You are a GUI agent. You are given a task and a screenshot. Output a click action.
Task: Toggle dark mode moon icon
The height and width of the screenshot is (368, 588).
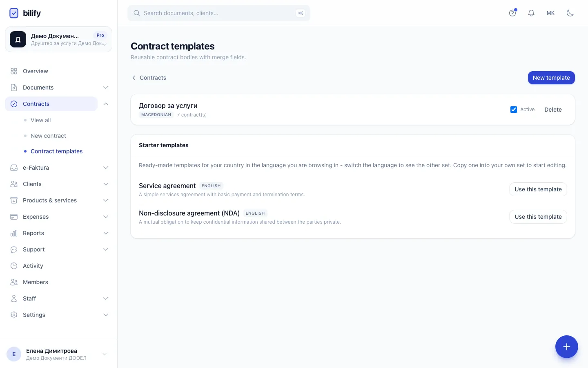570,13
